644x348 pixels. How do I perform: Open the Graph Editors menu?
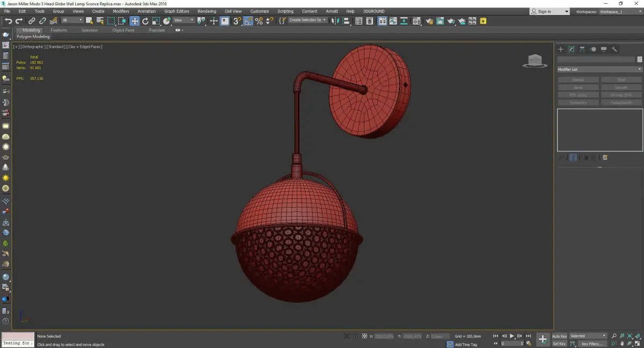click(x=177, y=11)
